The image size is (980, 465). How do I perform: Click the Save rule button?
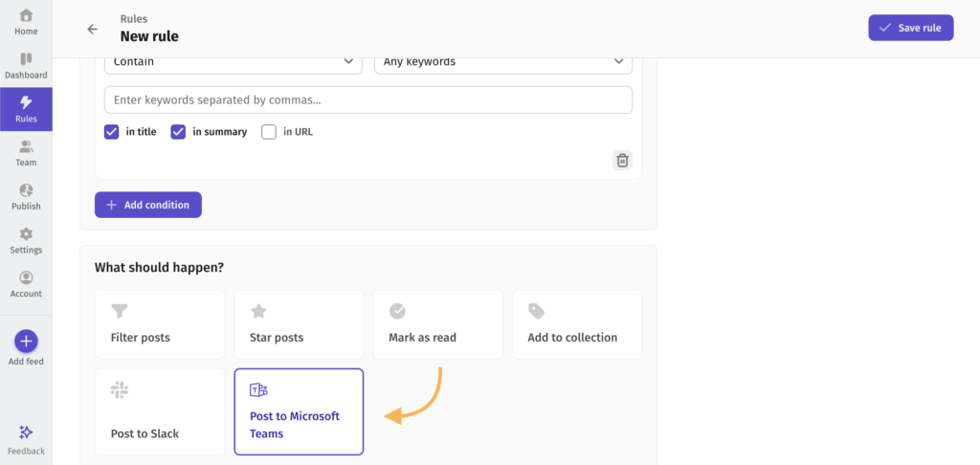coord(911,28)
